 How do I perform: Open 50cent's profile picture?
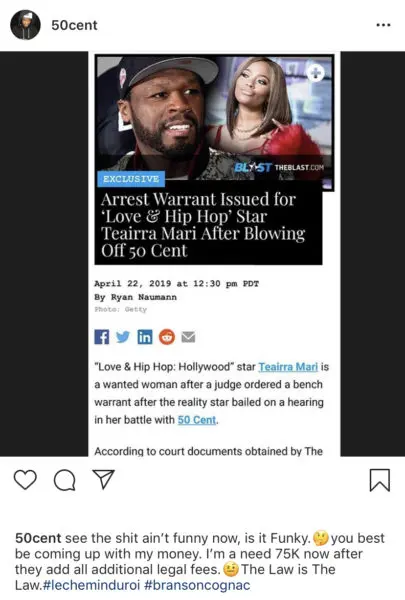click(x=25, y=25)
